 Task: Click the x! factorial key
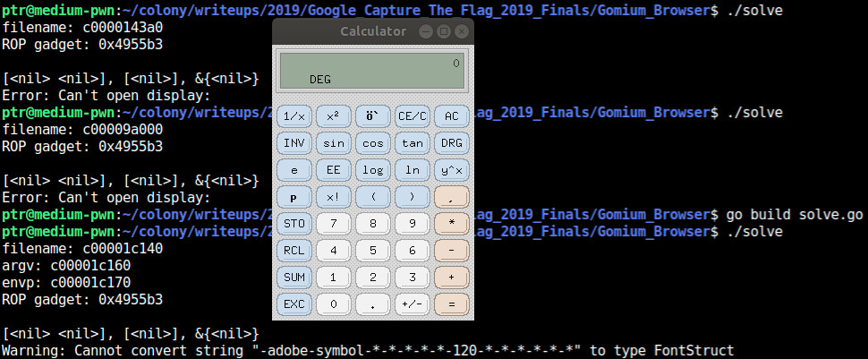(333, 197)
